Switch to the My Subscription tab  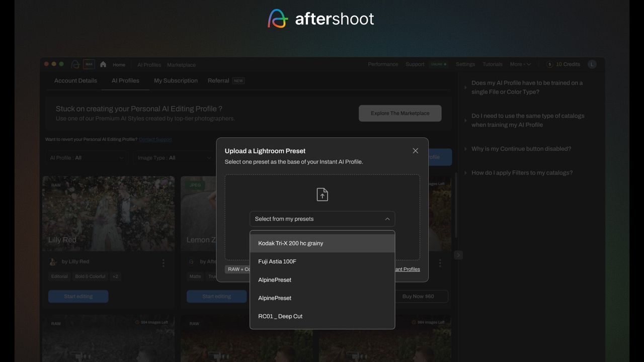tap(176, 80)
